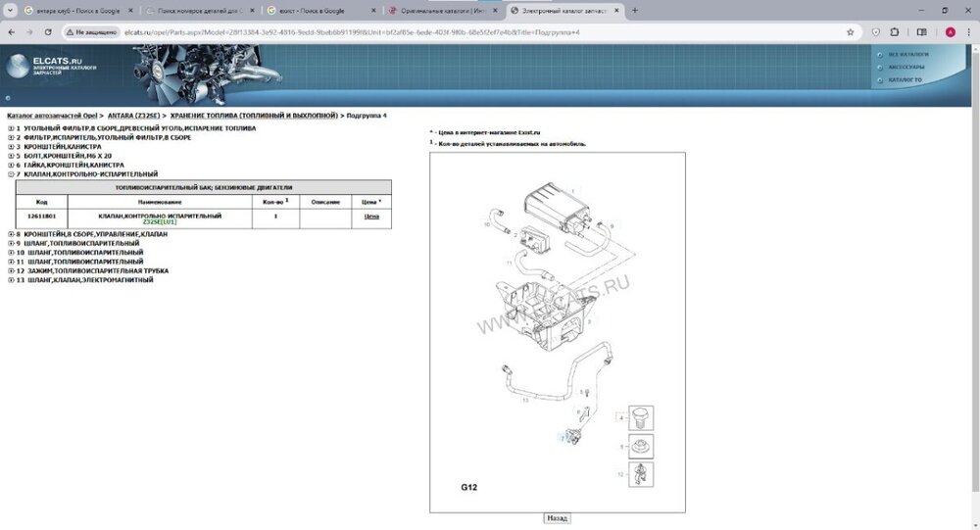Screen dimensions: 980x530
Task: Expand item 13 ШЛАНГ, КЛАПАН, ЭЛЕКТРОМАГНИТНЫЙ
Action: (x=11, y=280)
